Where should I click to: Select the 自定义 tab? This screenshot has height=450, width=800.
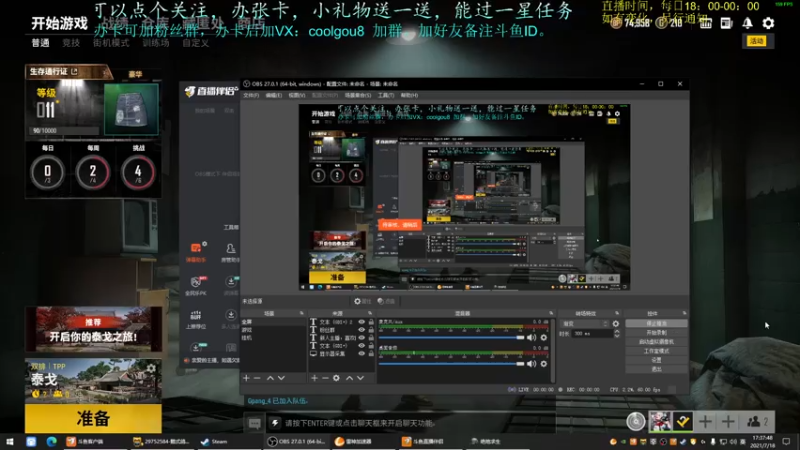[196, 43]
